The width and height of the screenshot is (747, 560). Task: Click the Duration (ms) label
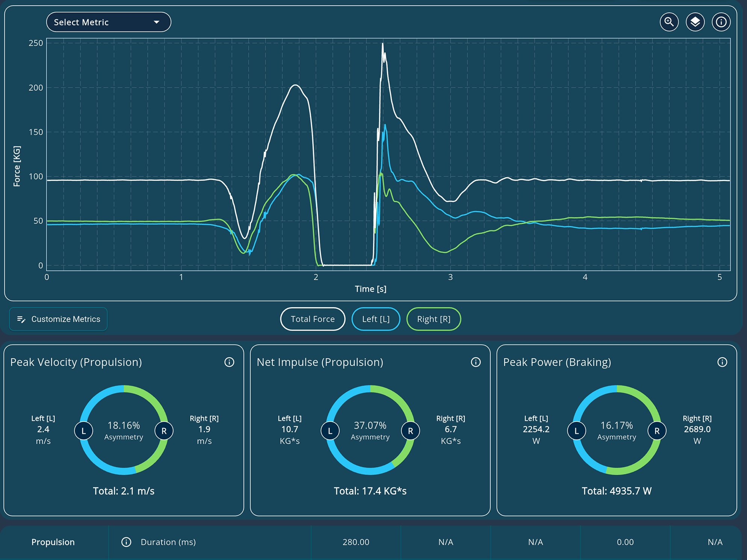168,542
